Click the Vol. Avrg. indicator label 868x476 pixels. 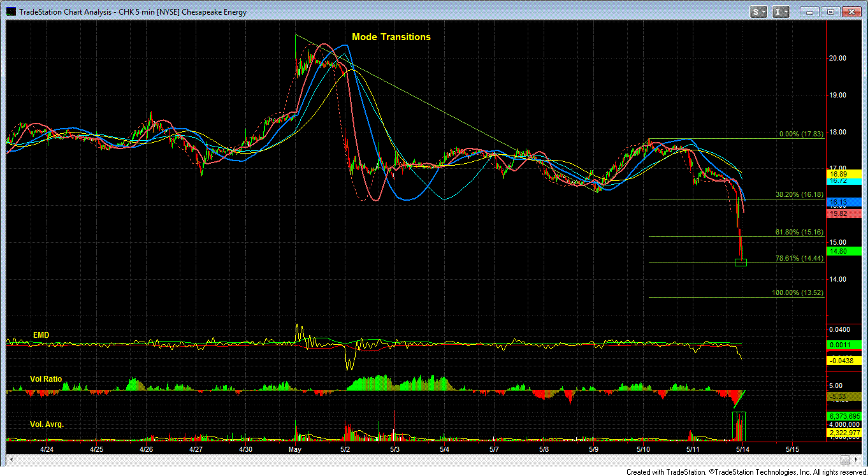(47, 424)
